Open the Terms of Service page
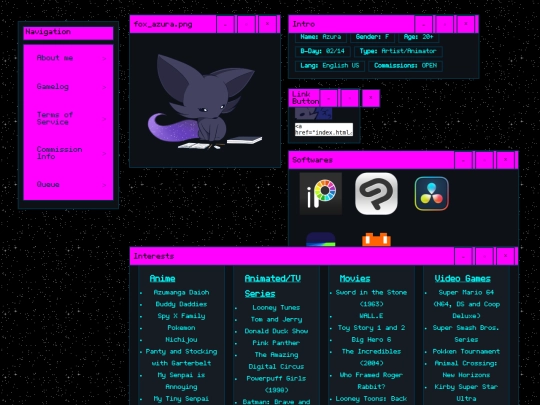Image resolution: width=540 pixels, height=405 pixels. point(55,118)
